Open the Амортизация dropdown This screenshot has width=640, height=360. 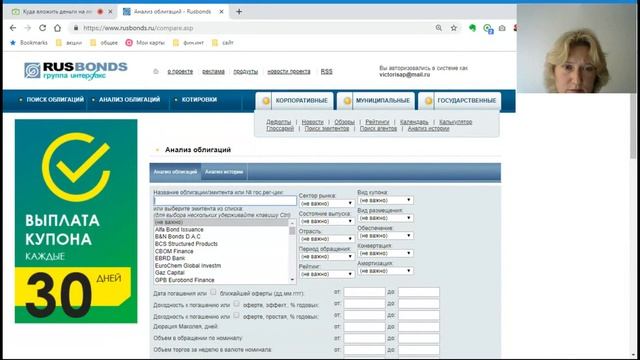coord(385,271)
